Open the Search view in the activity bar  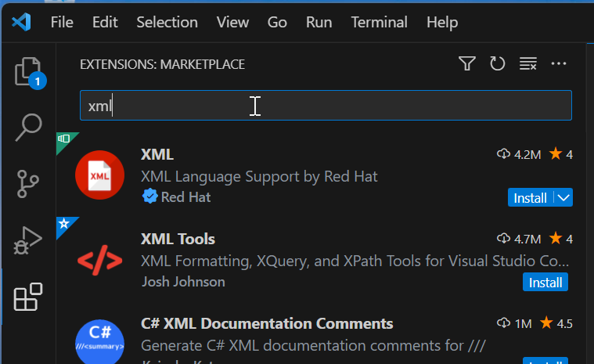28,128
